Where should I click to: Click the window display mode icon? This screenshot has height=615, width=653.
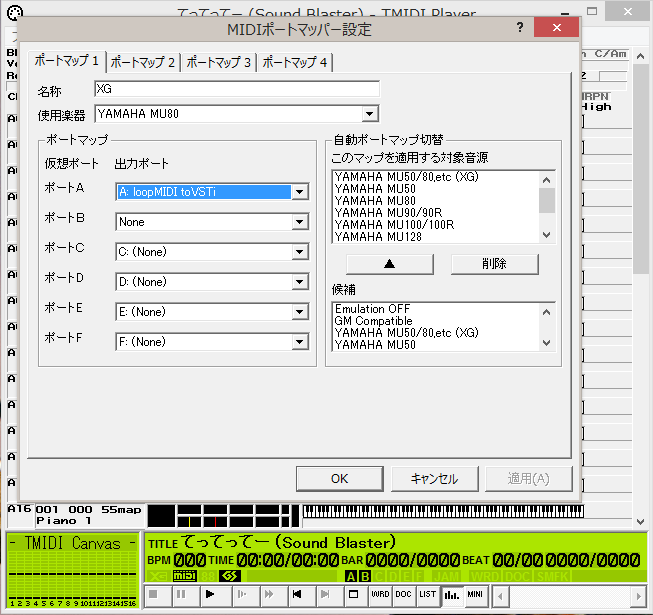coord(354,595)
